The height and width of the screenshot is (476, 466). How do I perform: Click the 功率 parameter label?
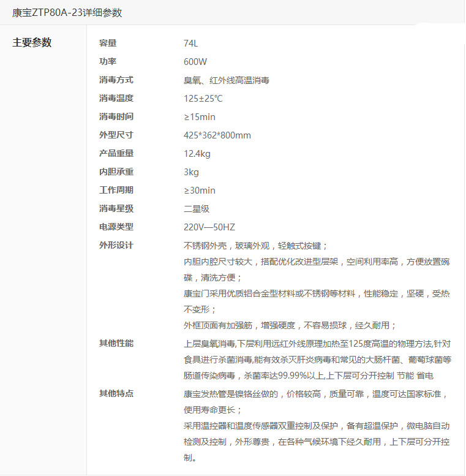pos(108,62)
